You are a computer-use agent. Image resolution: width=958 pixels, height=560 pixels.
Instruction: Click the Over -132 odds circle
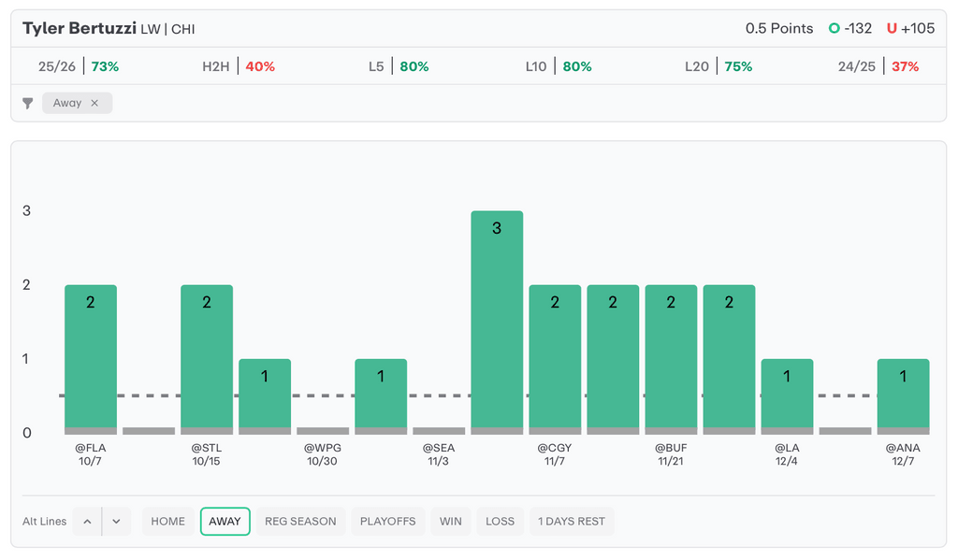coord(834,29)
